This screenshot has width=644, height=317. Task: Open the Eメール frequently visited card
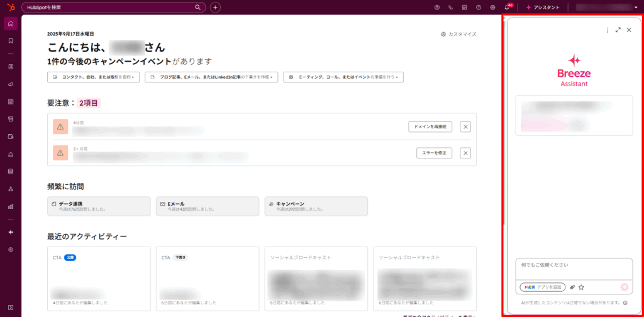click(x=208, y=206)
